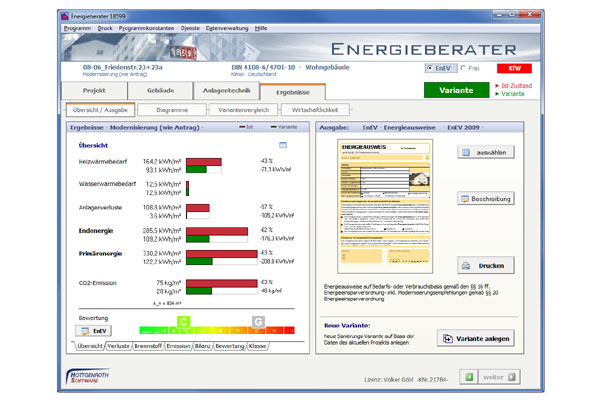Select the Klasse bottom tab
The width and height of the screenshot is (600, 400).
tap(258, 346)
